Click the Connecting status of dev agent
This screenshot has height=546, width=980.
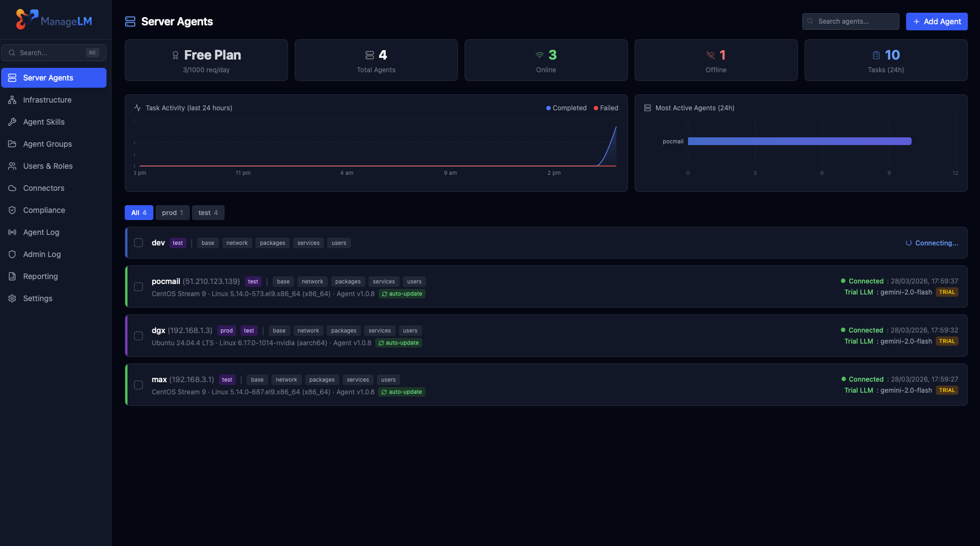click(x=931, y=243)
